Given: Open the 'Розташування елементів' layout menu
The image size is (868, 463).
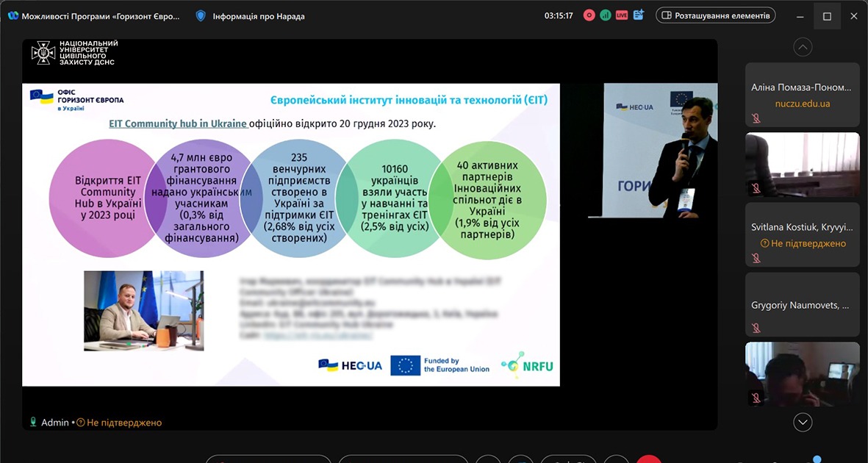Looking at the screenshot, I should click(x=715, y=15).
